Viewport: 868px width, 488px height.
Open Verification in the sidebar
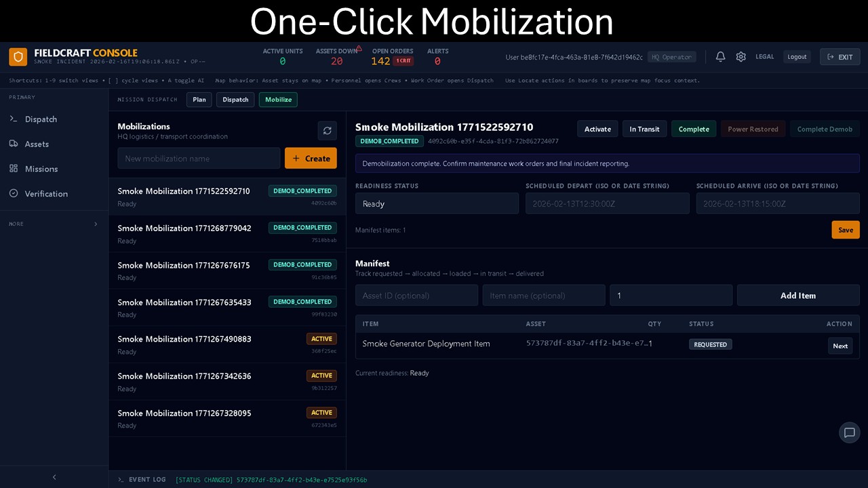tap(54, 193)
